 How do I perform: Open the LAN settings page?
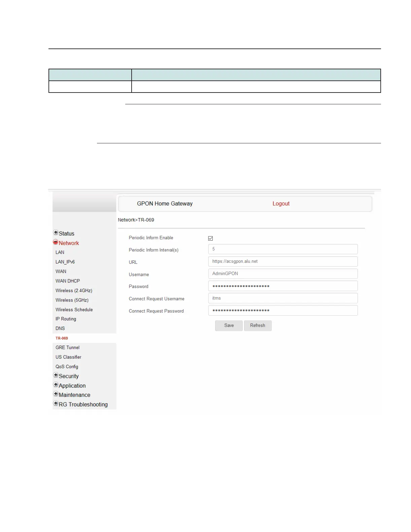(x=60, y=252)
